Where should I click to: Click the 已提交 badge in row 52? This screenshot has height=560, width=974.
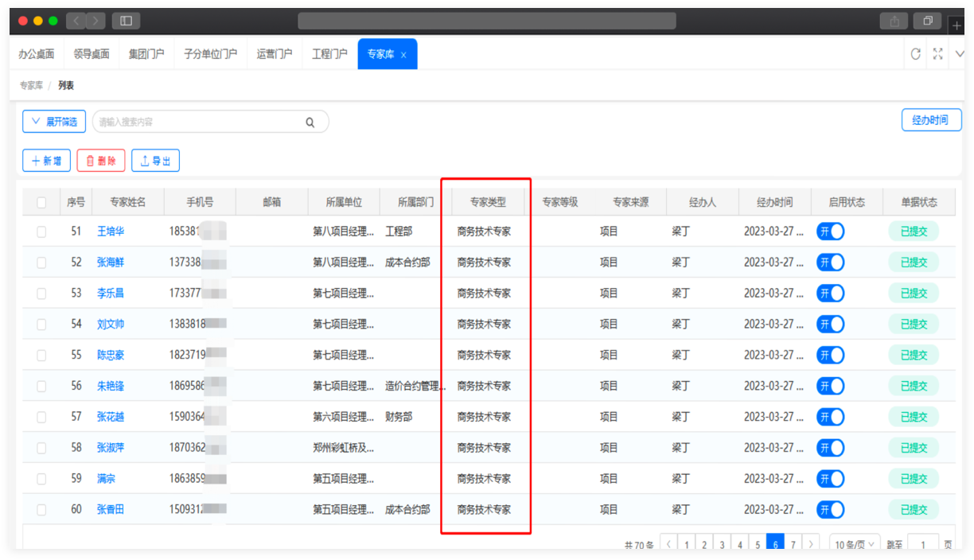pos(914,262)
